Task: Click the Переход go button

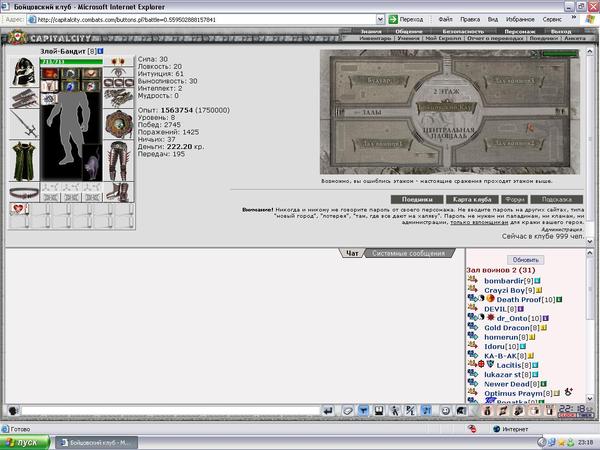Action: (406, 19)
